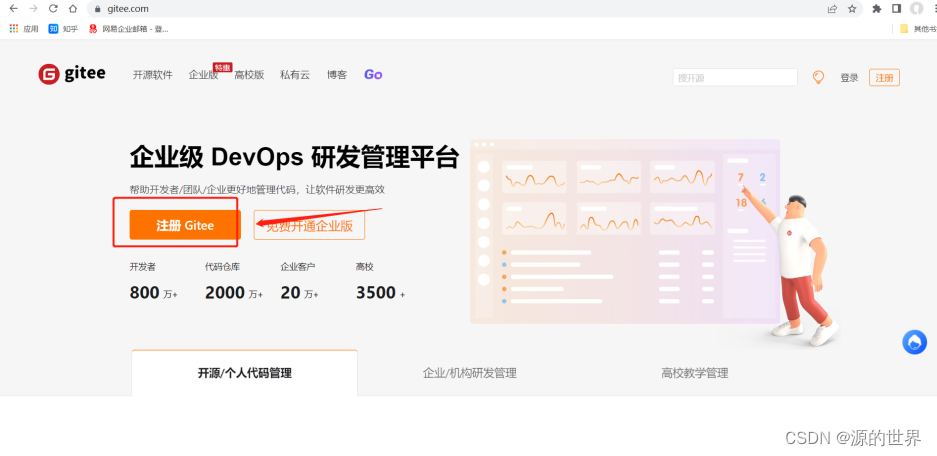Click the browser forward arrow
937x456 pixels.
tap(33, 8)
